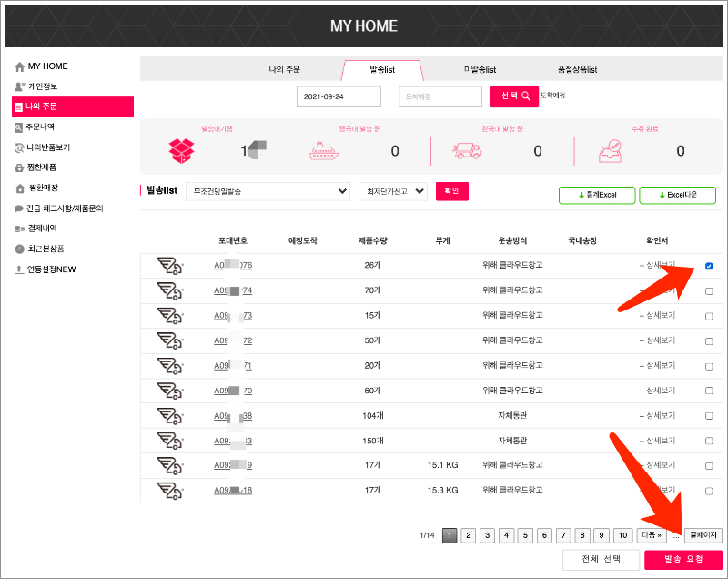Click the 최근본상품 clock icon
The height and width of the screenshot is (579, 728).
[19, 249]
